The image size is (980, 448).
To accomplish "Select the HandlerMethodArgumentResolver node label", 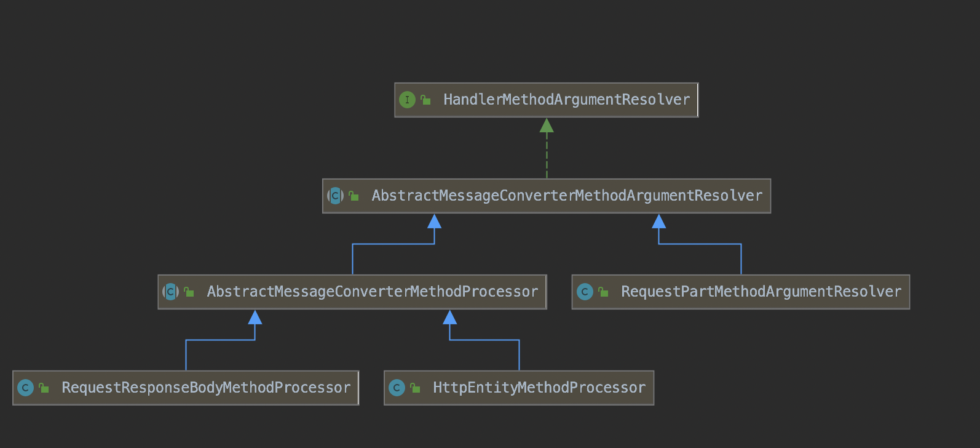I will point(566,100).
